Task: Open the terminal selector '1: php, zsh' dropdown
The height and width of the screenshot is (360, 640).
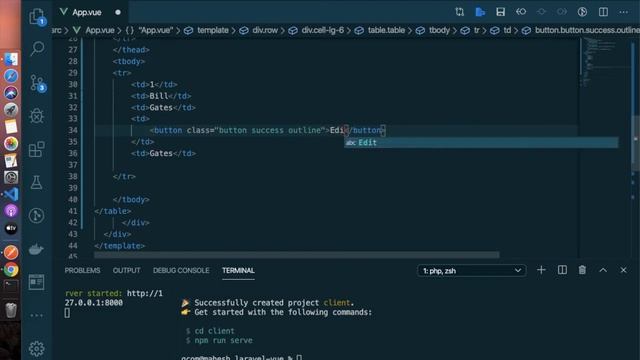Action: pyautogui.click(x=472, y=271)
